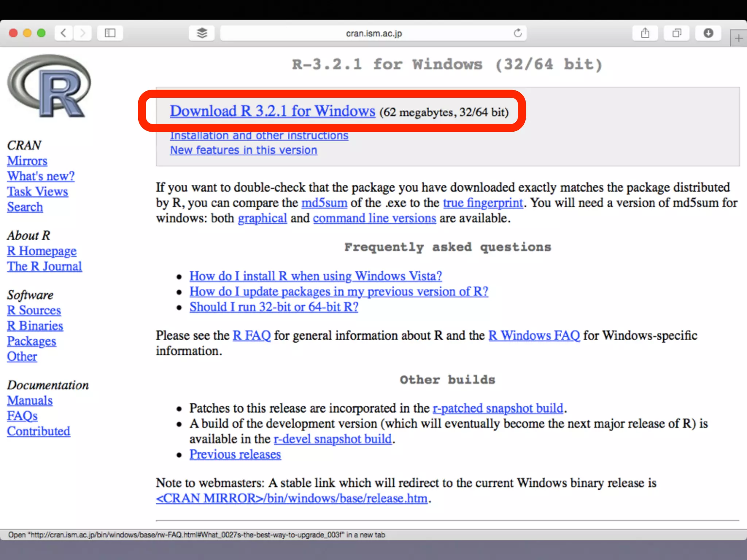Open the R Windows FAQ link
Image resolution: width=747 pixels, height=560 pixels.
click(534, 335)
